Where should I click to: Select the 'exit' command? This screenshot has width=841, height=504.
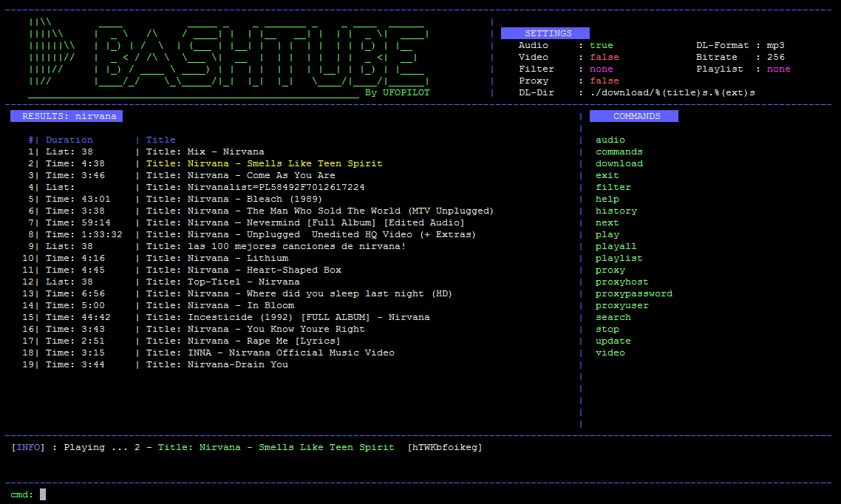click(x=607, y=175)
